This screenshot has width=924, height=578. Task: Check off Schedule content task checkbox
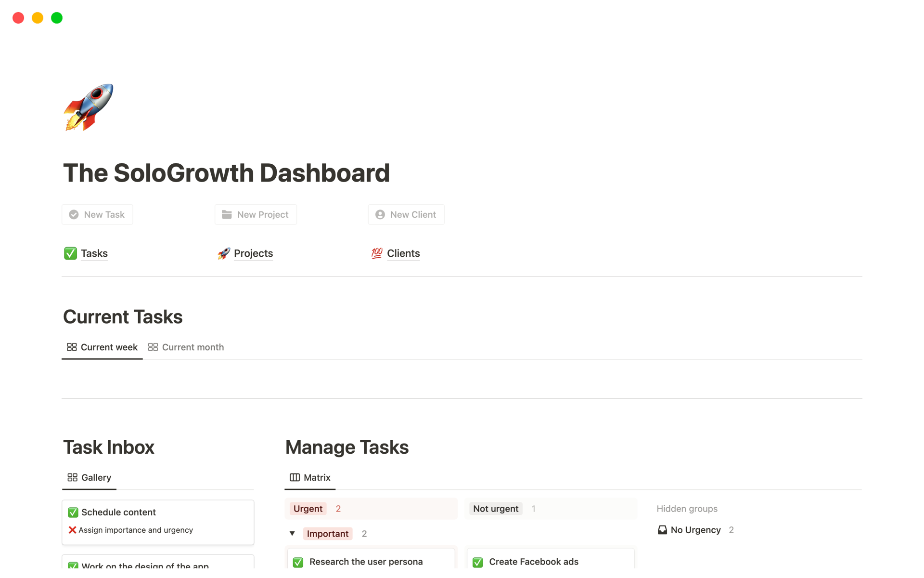click(x=73, y=512)
